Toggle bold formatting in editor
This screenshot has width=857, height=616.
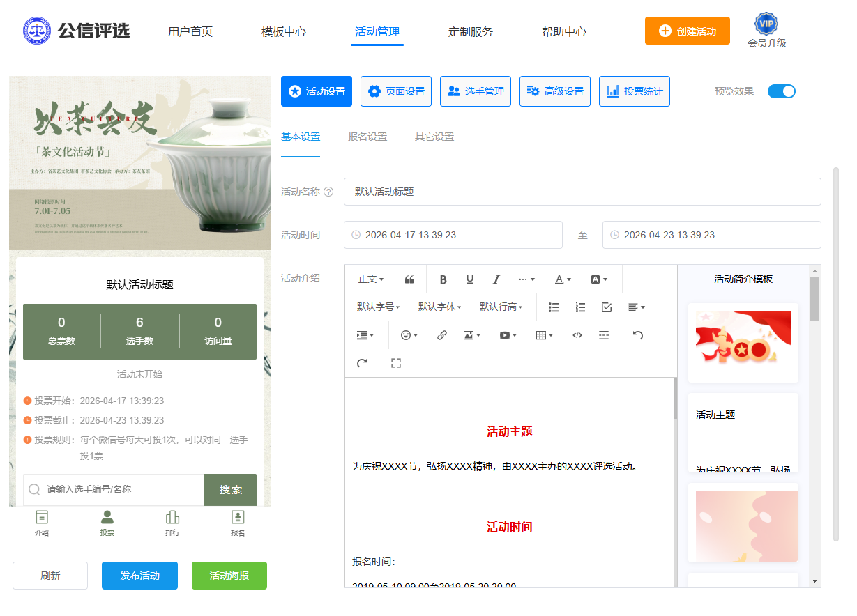point(443,279)
